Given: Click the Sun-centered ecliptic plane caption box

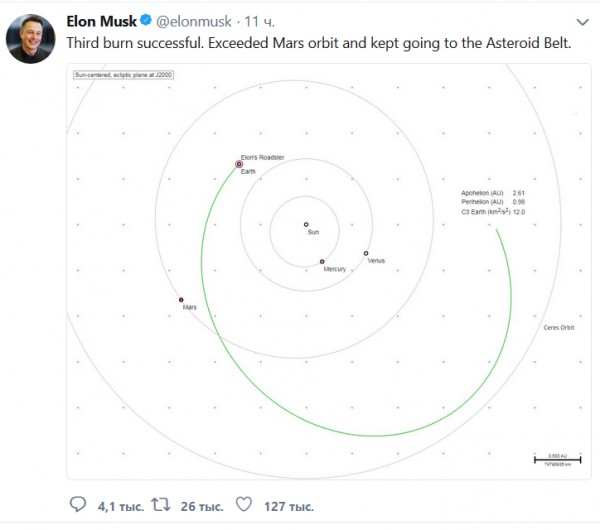Looking at the screenshot, I should tap(115, 75).
